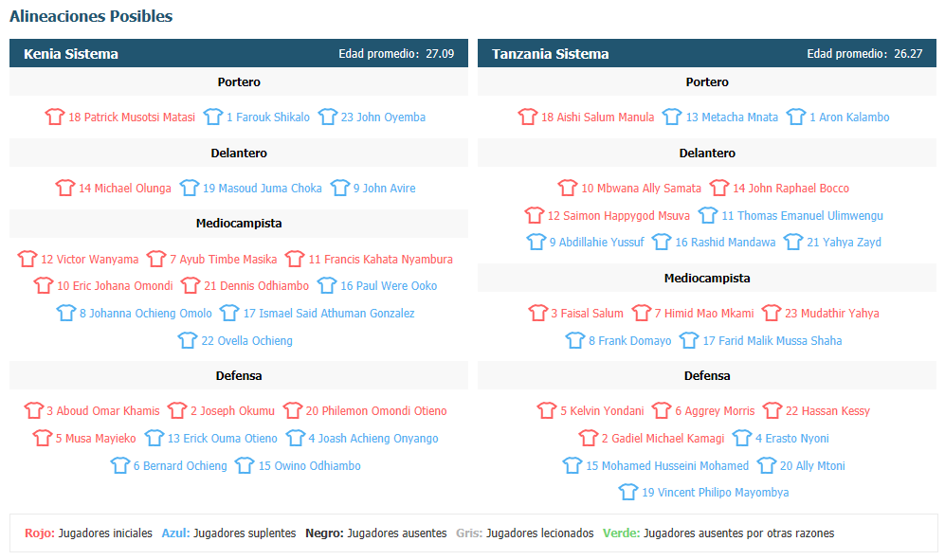Click the Alineaciones Posibles heading
Image resolution: width=945 pixels, height=560 pixels.
coord(91,16)
